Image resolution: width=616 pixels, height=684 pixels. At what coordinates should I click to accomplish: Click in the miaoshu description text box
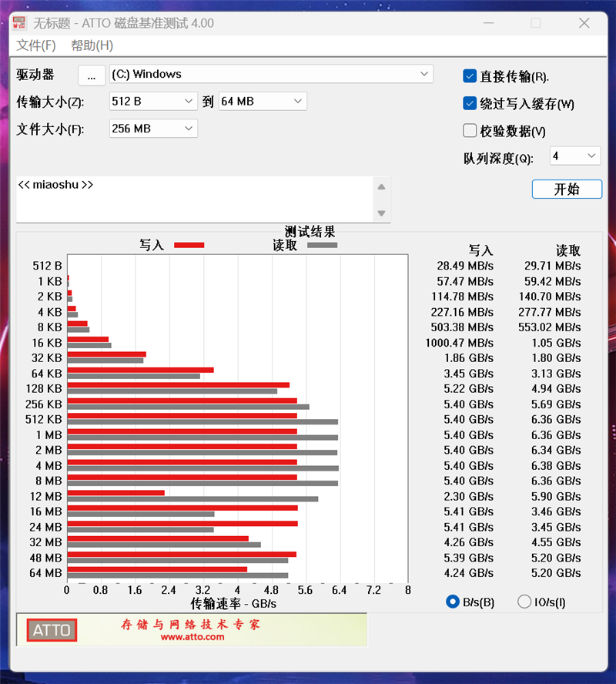point(194,199)
